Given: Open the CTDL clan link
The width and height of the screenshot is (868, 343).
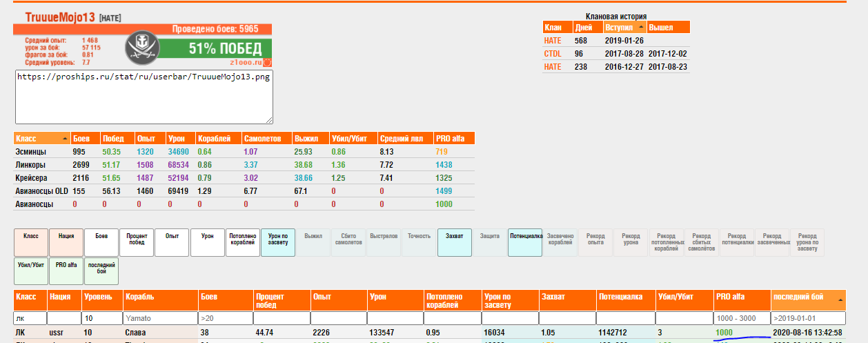Looking at the screenshot, I should coord(553,53).
